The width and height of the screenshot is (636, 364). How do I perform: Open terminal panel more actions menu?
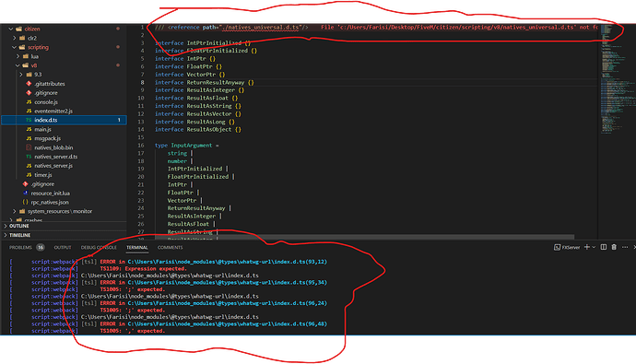click(625, 247)
